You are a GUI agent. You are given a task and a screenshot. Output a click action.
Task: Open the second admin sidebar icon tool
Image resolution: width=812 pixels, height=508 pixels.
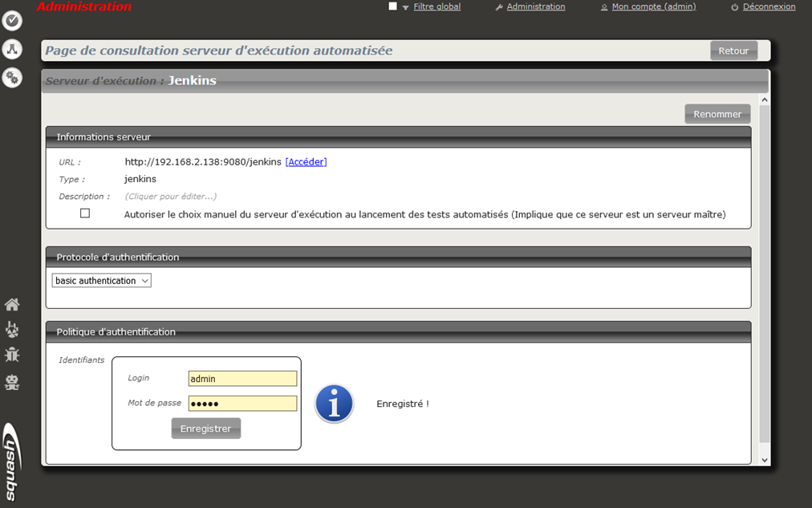coord(12,48)
